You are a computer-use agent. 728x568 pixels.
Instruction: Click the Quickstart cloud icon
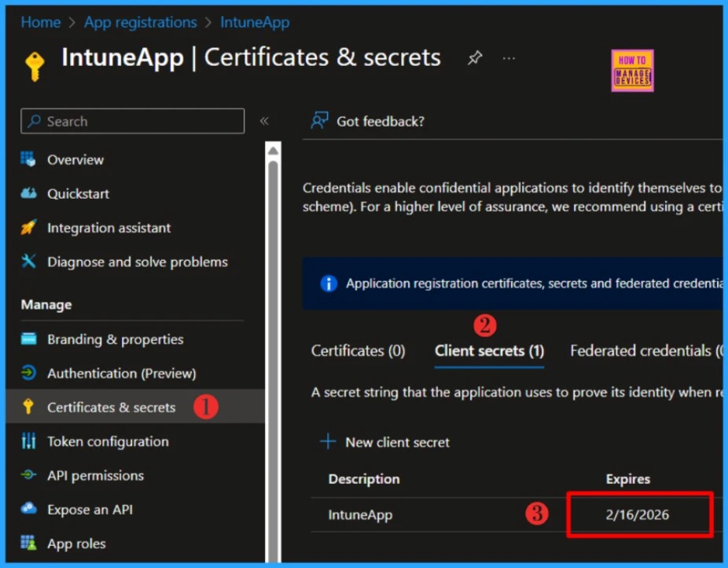point(28,193)
